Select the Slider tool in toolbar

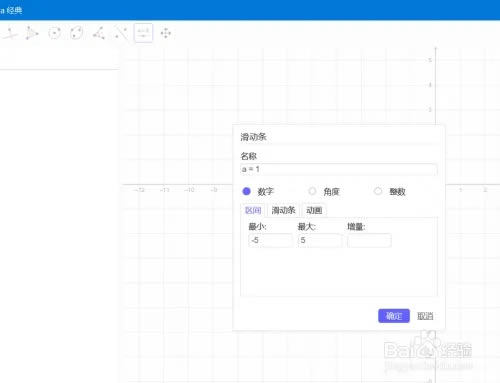(x=143, y=33)
